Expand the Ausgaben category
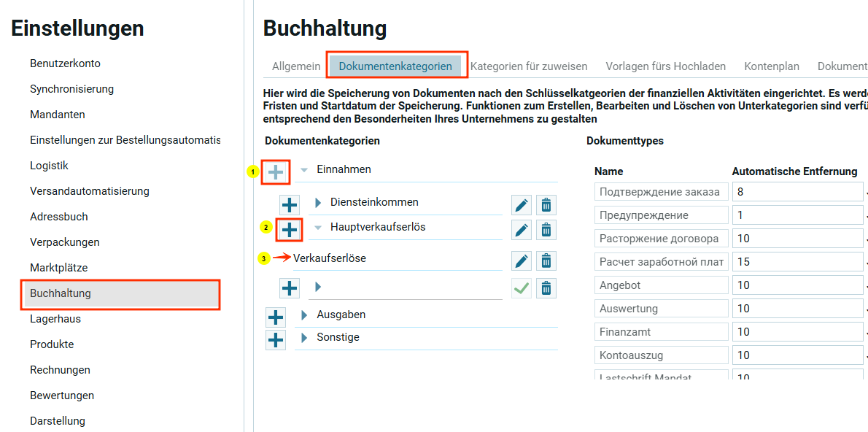868x432 pixels. [x=304, y=315]
